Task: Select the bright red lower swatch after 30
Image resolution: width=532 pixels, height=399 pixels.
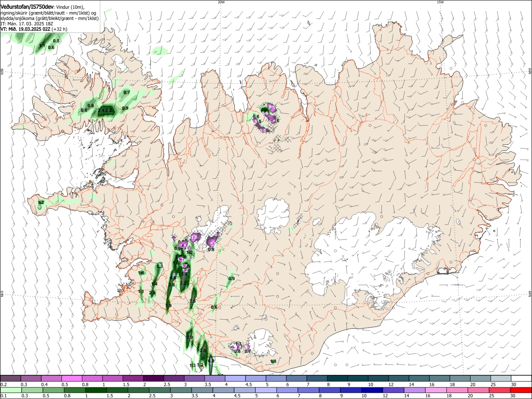Action: (x=522, y=390)
